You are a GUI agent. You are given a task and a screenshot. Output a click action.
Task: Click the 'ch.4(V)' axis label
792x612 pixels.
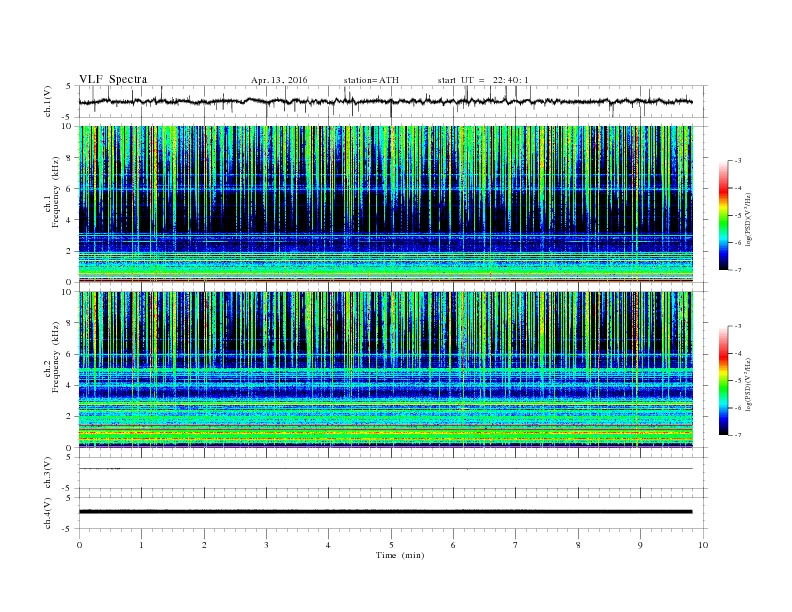pos(48,513)
